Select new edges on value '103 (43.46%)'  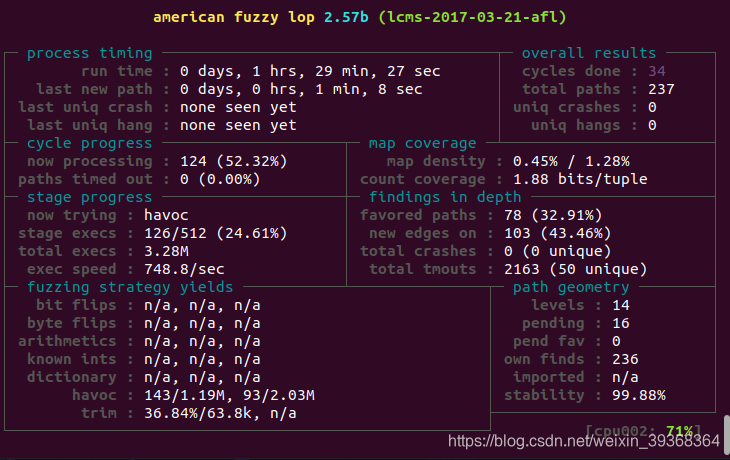click(558, 233)
